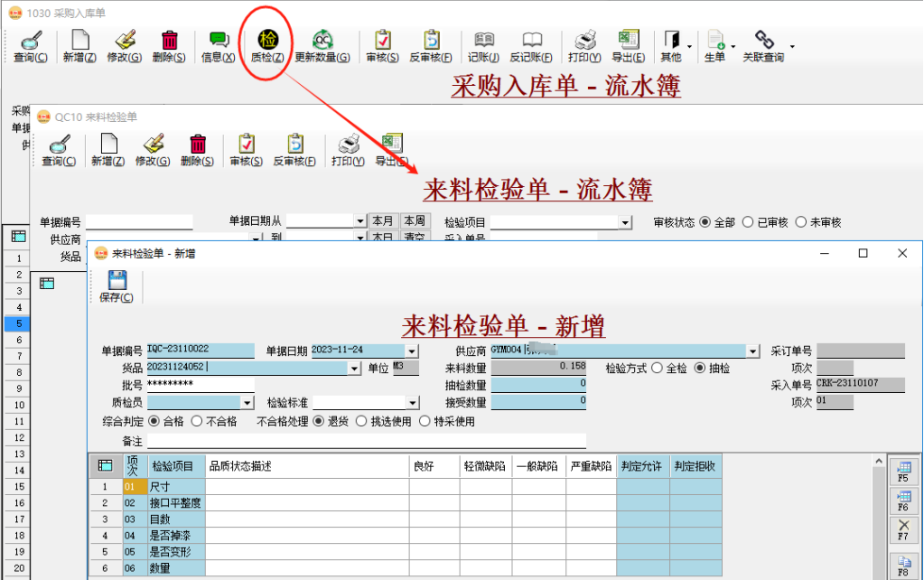Screen dimensions: 924x580
Task: Select inspection item row 尺寸
Action: [x=176, y=486]
